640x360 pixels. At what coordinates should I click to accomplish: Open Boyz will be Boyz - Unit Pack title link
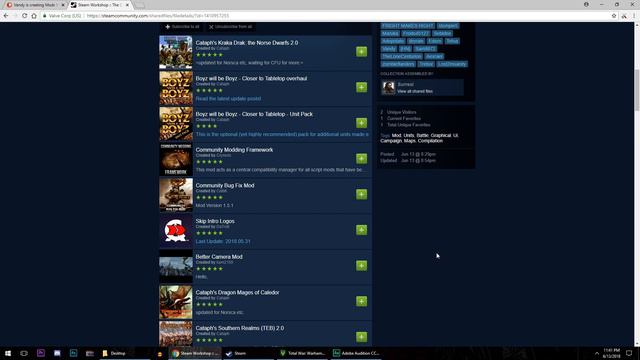254,114
